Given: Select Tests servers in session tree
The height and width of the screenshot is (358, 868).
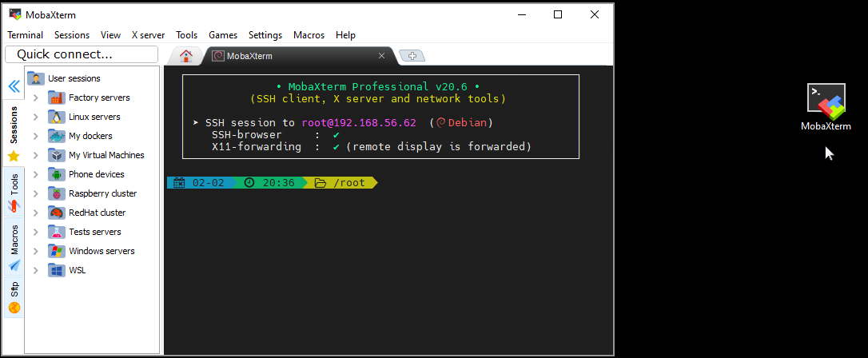Looking at the screenshot, I should pos(94,232).
